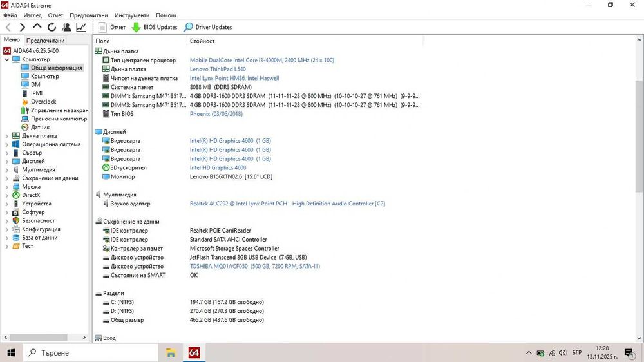
Task: Open the Инструменти menu
Action: point(132,15)
